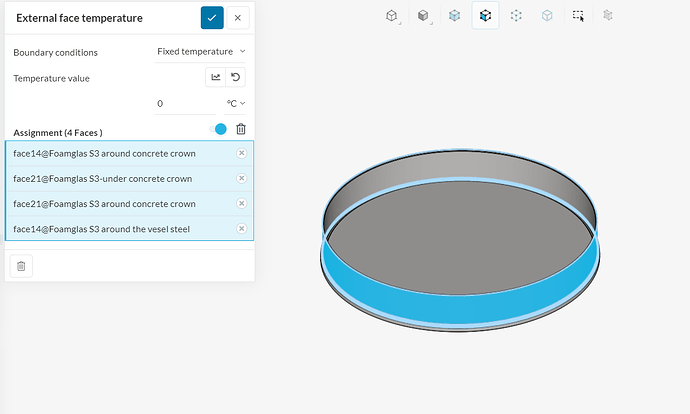Image resolution: width=690 pixels, height=414 pixels.
Task: Reset the temperature value with the undo icon
Action: 235,77
